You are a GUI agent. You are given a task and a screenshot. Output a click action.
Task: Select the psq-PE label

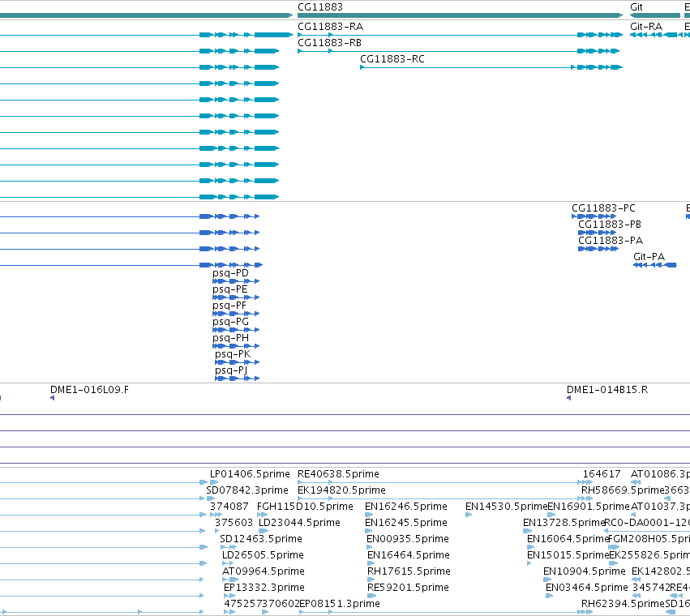(x=230, y=289)
